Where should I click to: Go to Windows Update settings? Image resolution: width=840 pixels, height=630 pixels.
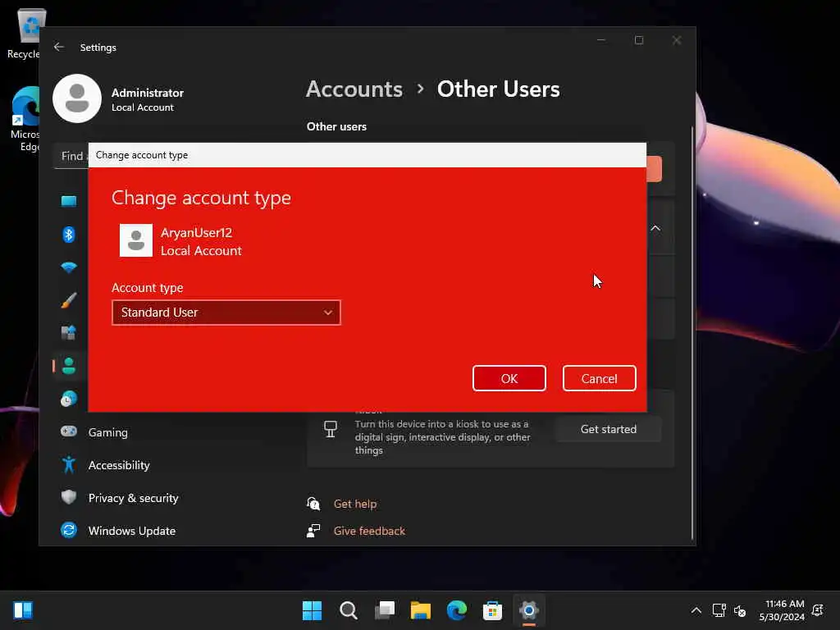(x=132, y=531)
